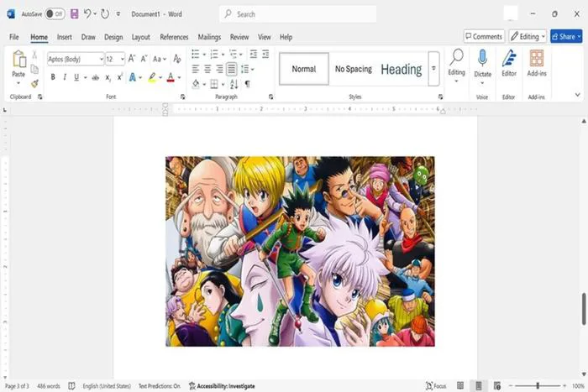Collapse the ribbon chevron
This screenshot has width=588, height=392.
pyautogui.click(x=578, y=95)
